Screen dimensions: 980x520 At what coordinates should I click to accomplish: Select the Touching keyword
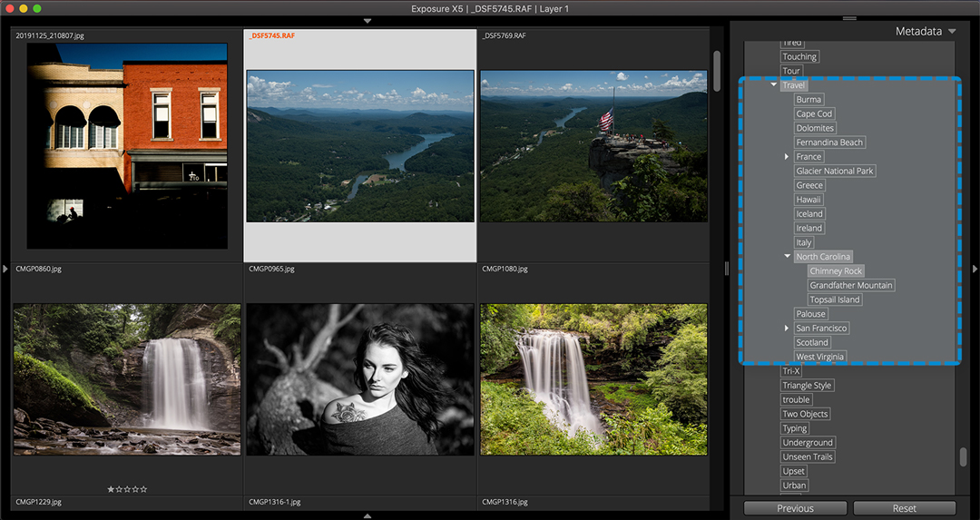799,56
